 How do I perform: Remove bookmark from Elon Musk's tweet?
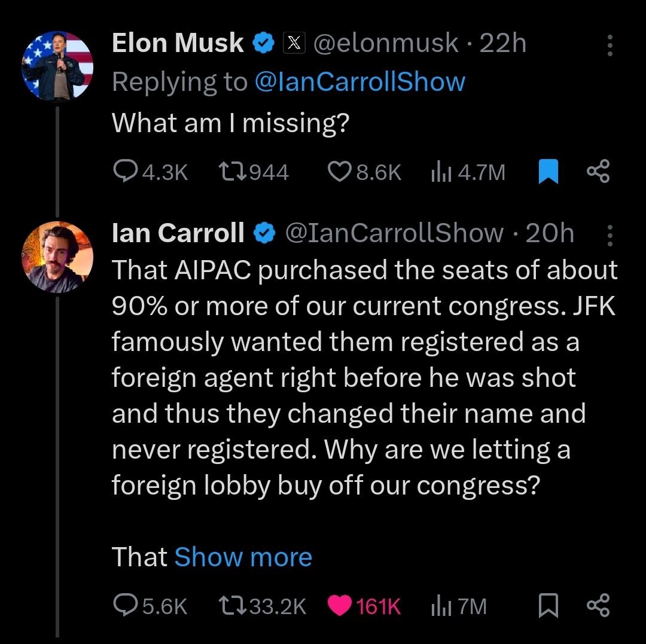pos(549,171)
